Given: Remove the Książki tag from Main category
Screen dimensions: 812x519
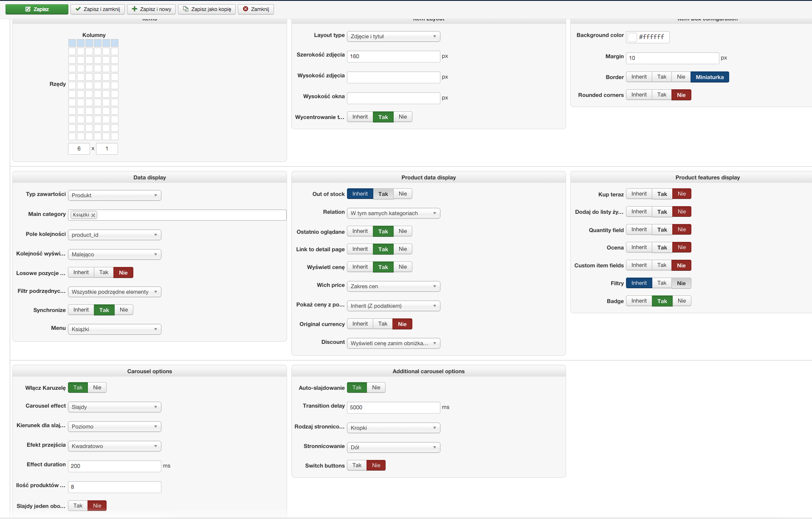Looking at the screenshot, I should pyautogui.click(x=93, y=215).
